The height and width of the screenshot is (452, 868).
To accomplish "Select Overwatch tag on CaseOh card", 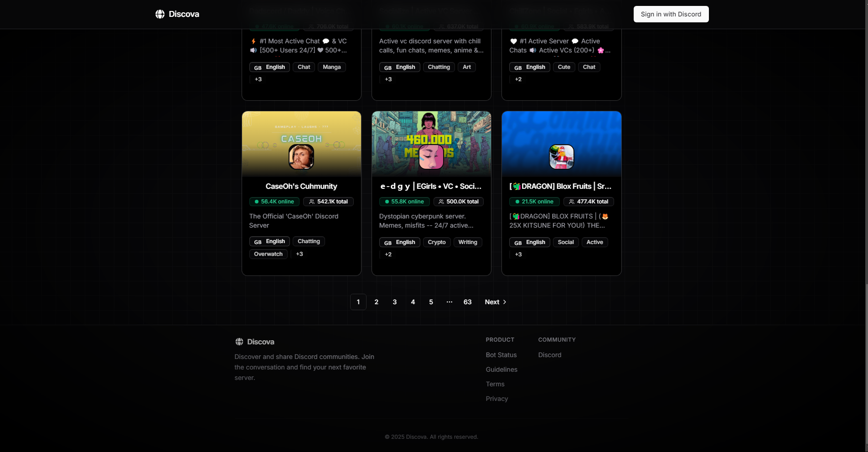I will 269,254.
